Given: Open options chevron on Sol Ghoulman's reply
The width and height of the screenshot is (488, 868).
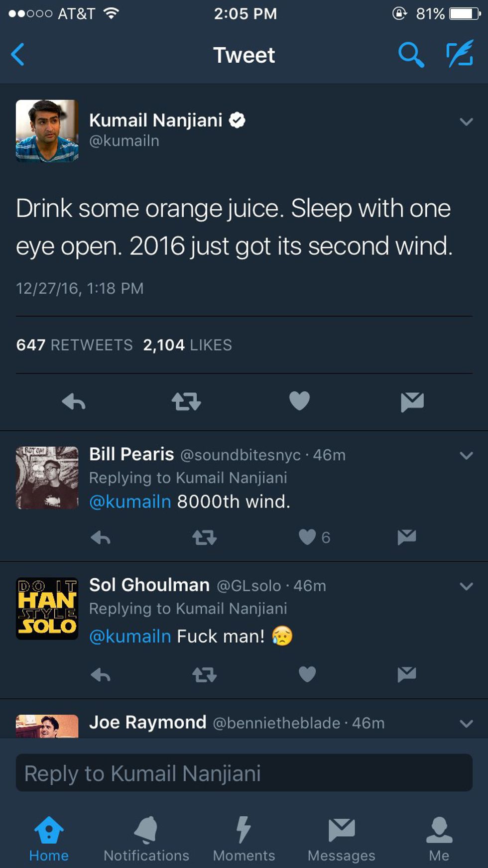Looking at the screenshot, I should tap(466, 586).
